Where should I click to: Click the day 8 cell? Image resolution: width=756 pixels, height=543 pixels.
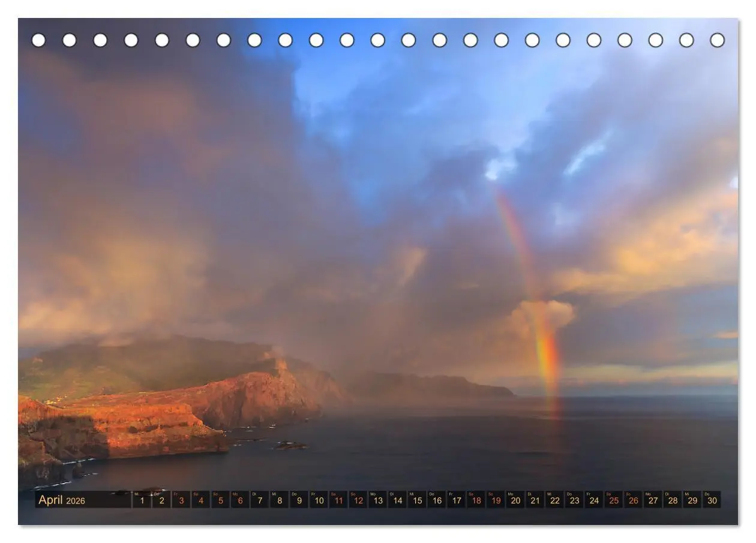tap(280, 499)
